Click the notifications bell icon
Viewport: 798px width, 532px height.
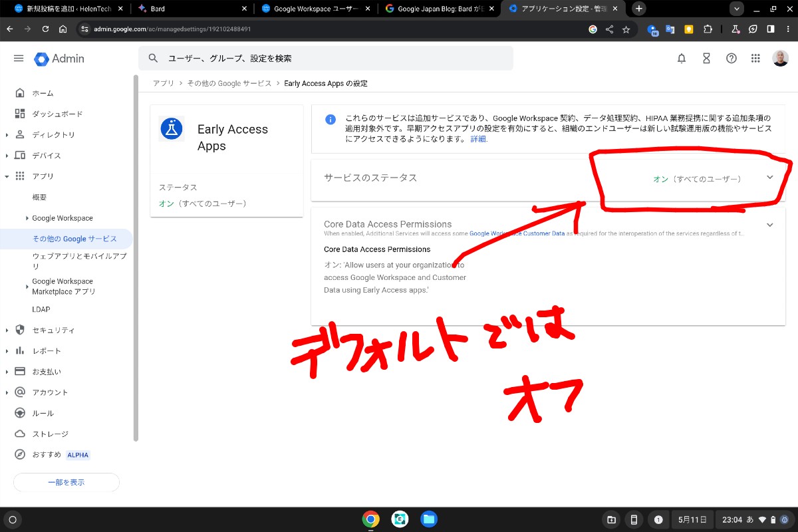[x=681, y=59]
